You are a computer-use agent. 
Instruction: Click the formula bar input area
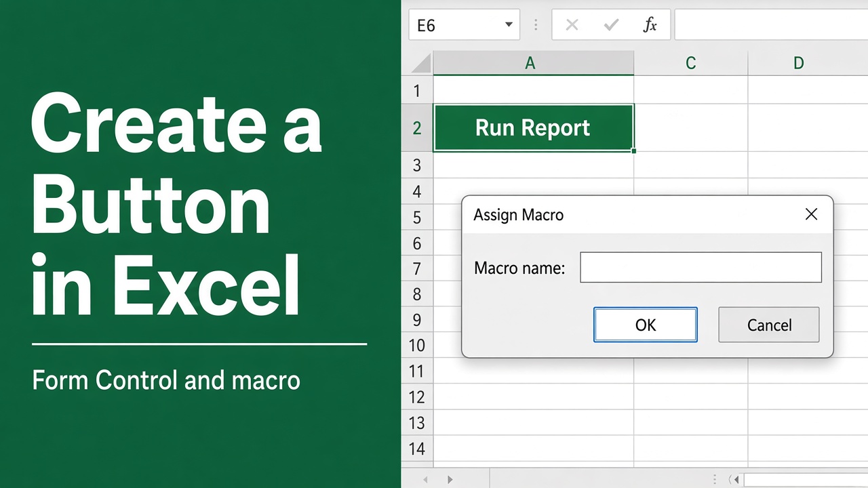(x=772, y=25)
